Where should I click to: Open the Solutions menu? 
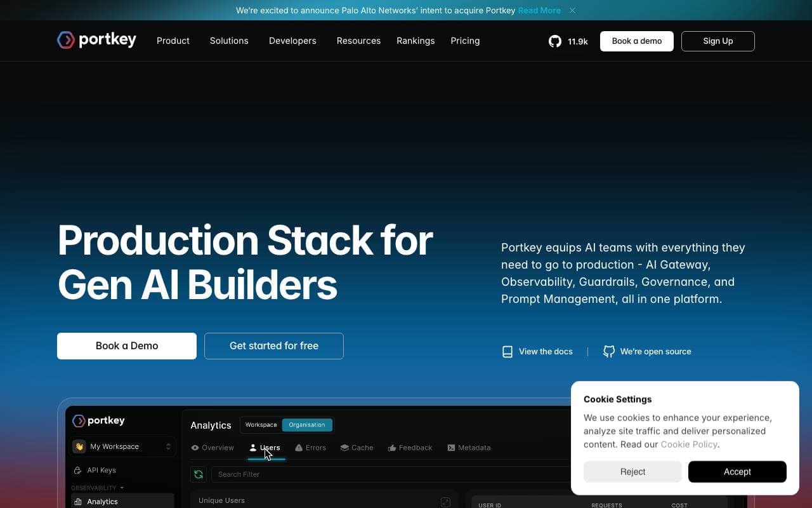229,41
